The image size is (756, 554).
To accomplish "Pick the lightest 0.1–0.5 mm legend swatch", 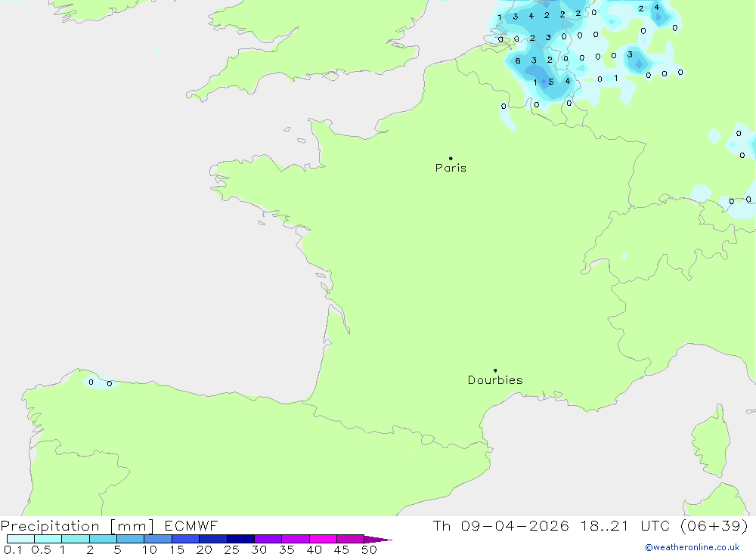I will click(20, 539).
